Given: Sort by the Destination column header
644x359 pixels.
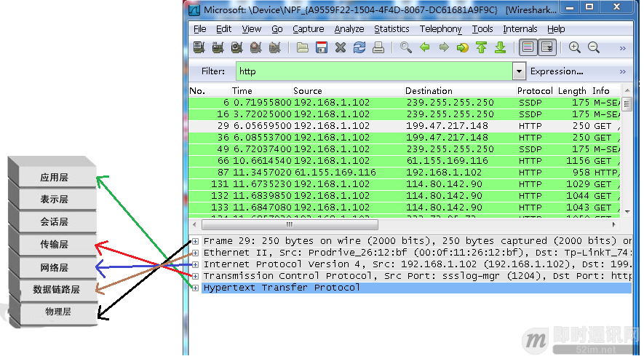Looking at the screenshot, I should 460,91.
